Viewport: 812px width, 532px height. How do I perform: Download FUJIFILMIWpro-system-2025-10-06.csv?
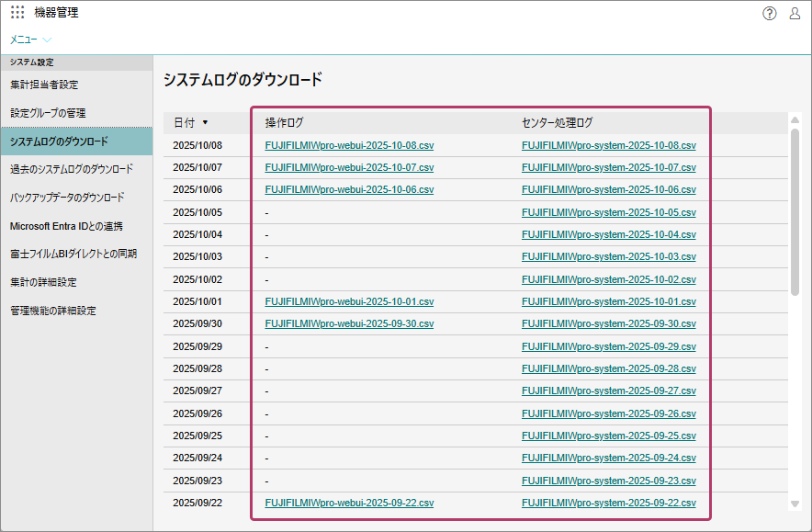[608, 189]
